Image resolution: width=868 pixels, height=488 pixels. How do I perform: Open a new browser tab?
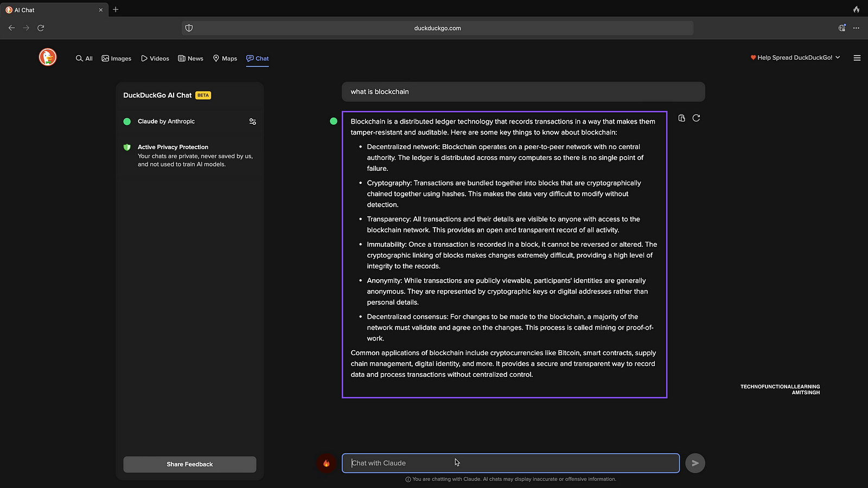click(116, 10)
